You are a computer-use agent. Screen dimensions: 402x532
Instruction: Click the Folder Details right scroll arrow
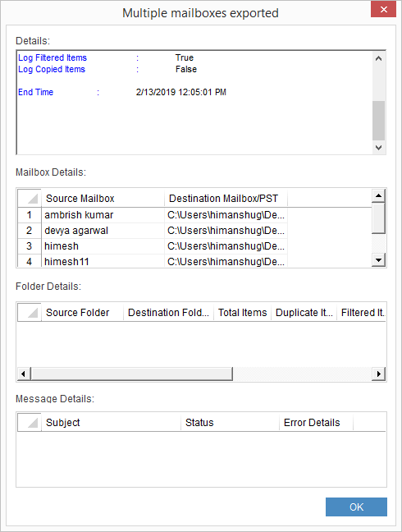click(x=378, y=374)
